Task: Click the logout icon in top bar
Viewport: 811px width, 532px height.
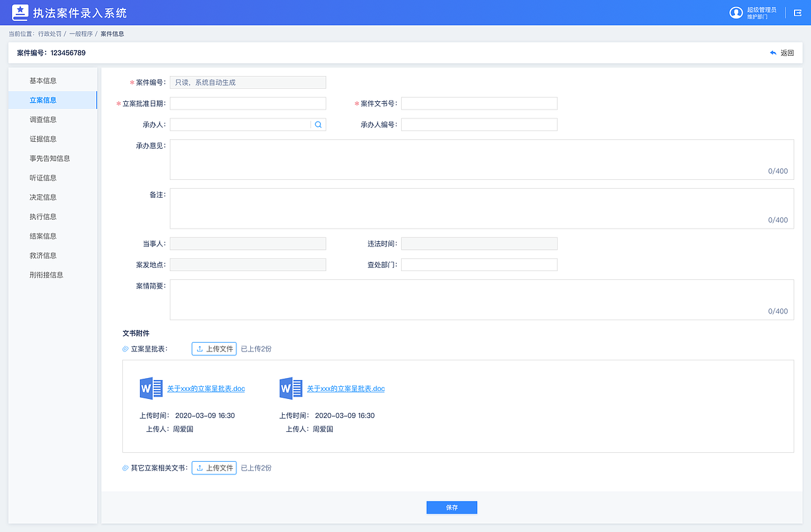Action: 798,13
